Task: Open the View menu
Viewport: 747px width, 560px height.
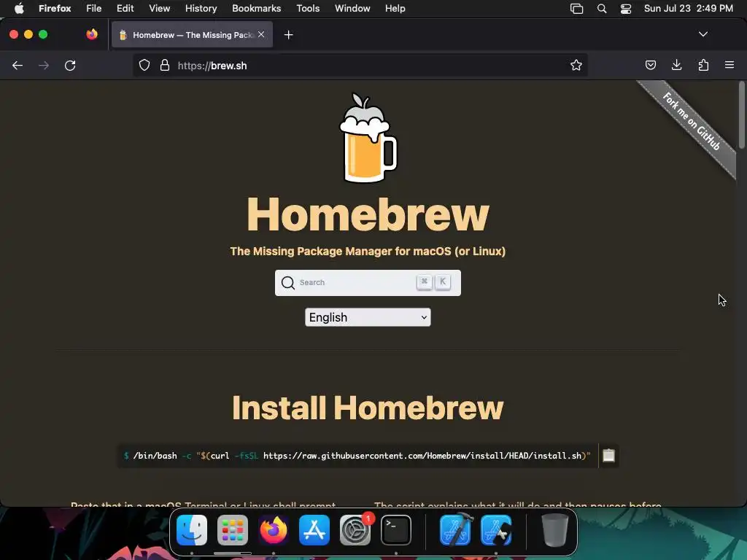Action: click(160, 9)
